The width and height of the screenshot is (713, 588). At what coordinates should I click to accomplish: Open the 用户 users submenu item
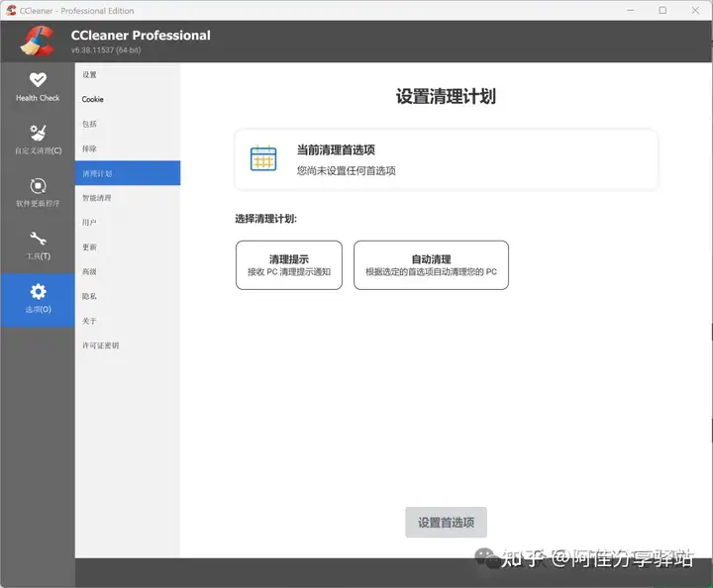tap(128, 222)
